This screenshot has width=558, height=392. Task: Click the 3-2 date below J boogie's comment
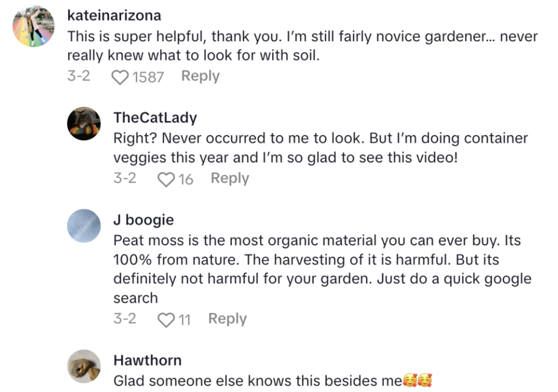(125, 319)
